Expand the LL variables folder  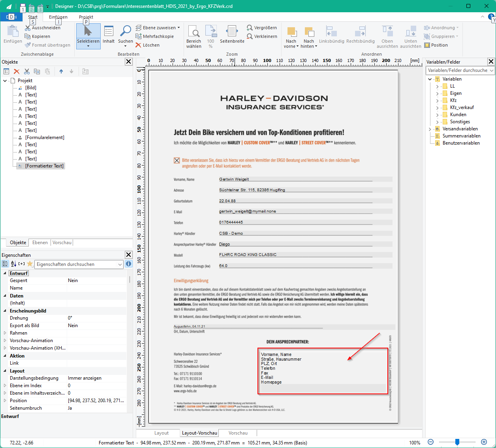437,86
